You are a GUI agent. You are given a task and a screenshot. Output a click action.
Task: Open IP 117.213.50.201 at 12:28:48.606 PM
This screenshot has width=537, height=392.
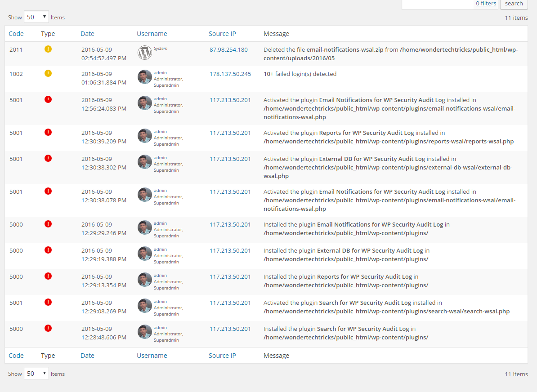point(230,329)
